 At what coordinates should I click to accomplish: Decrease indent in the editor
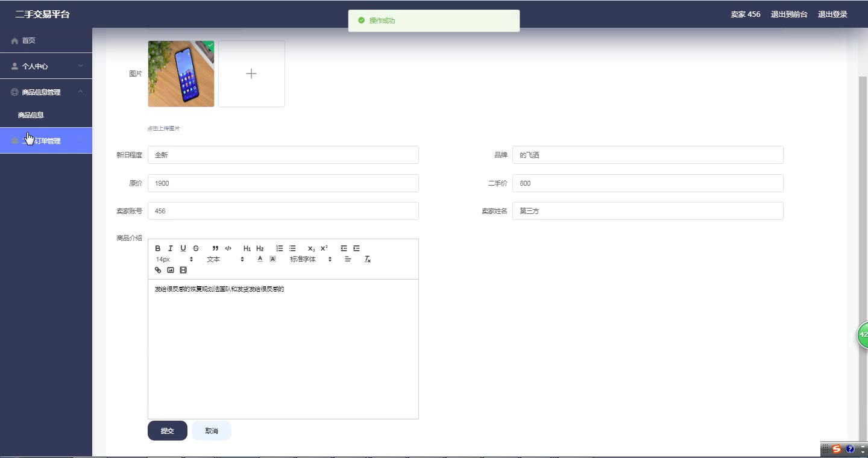(x=344, y=248)
